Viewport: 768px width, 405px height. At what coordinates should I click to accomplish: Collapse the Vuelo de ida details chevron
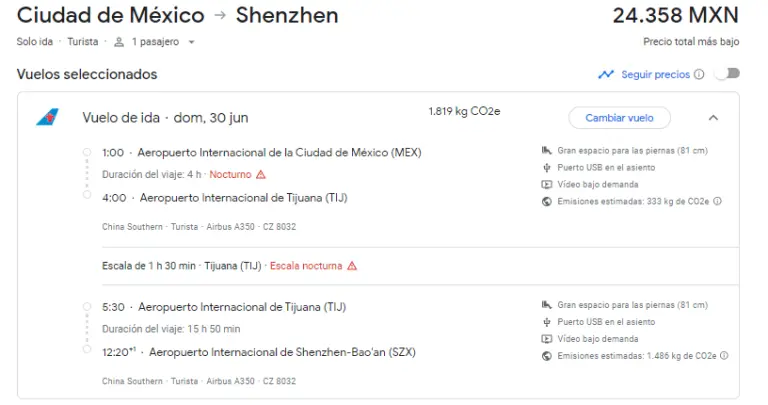point(713,118)
